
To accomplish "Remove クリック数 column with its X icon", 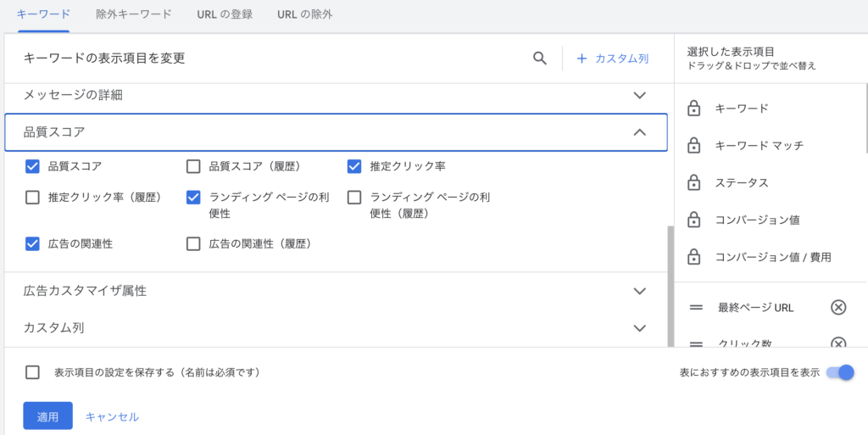I will tap(837, 343).
